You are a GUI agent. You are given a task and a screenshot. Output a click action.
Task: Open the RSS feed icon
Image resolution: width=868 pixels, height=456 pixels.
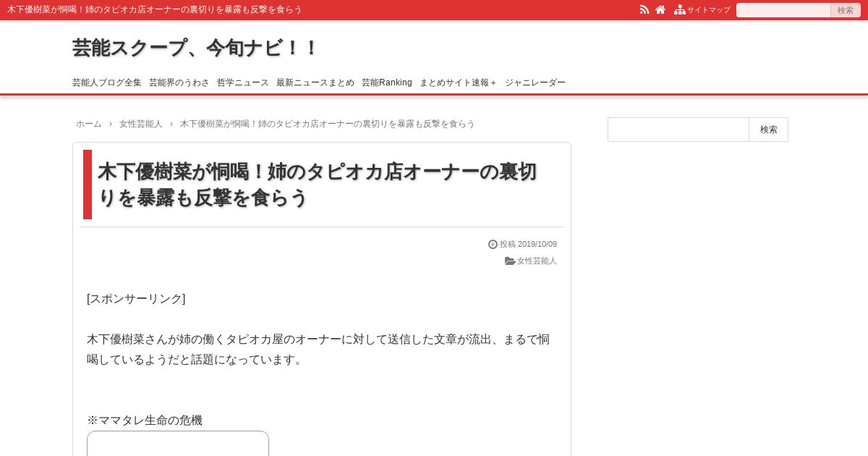click(x=644, y=9)
